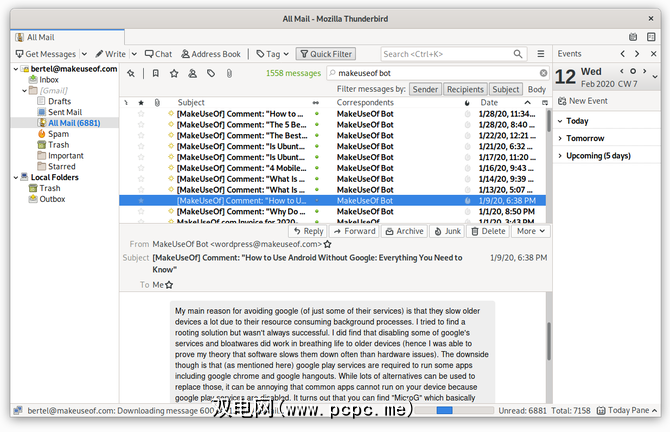Click the Get Messages button

(x=46, y=54)
